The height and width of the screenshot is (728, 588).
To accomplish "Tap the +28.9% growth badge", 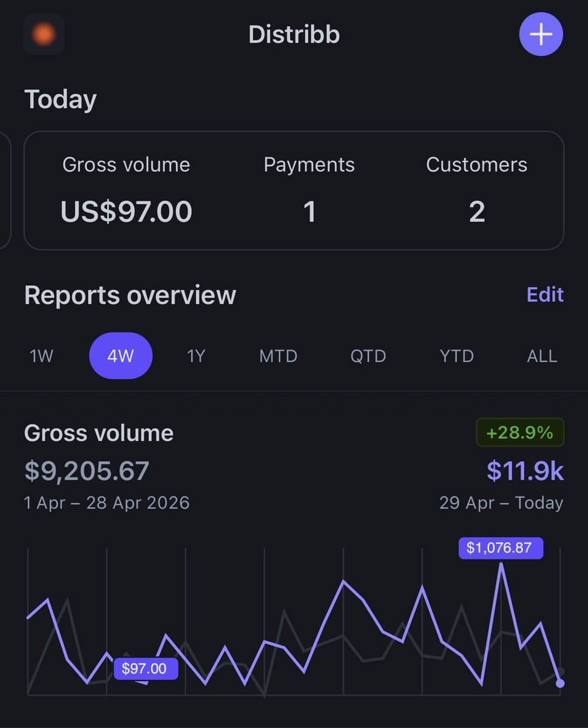I will coord(520,433).
